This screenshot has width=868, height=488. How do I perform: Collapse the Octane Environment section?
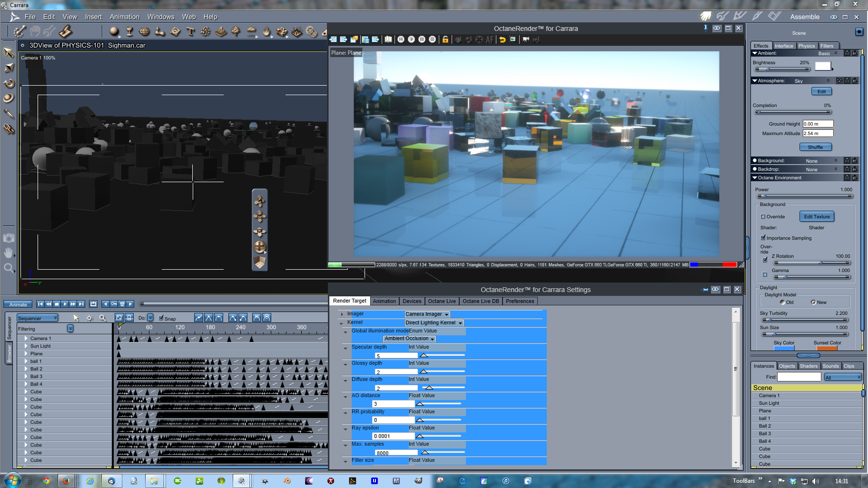(x=755, y=177)
